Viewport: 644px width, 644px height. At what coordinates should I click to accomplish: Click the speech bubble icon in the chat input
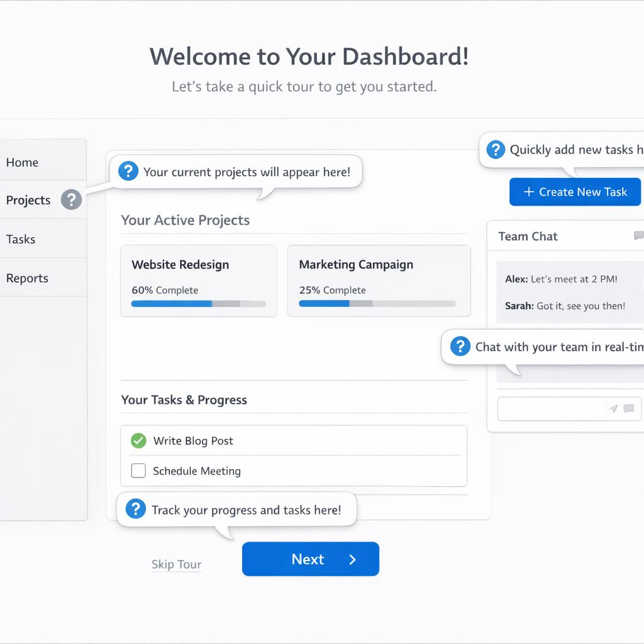tap(628, 409)
